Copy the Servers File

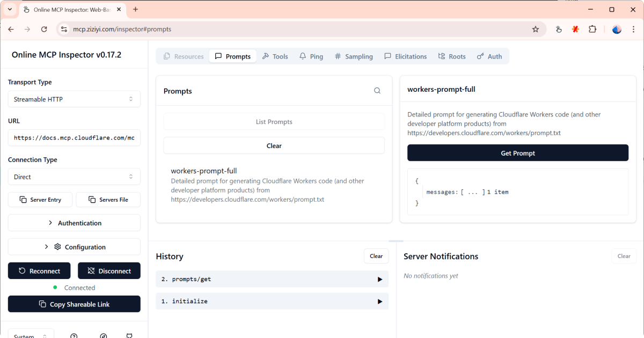coord(108,200)
